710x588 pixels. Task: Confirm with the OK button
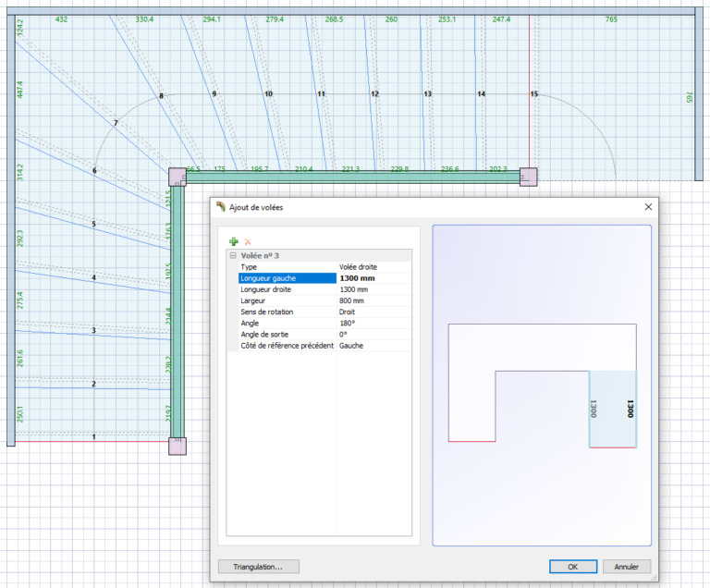coord(573,567)
